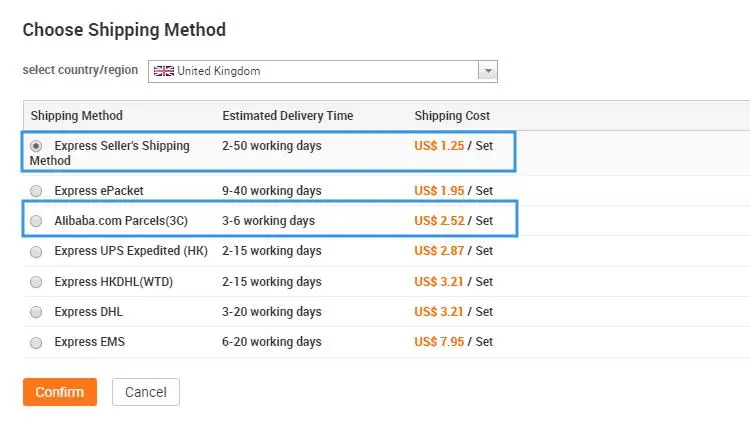750x427 pixels.
Task: Select Express HKDHL(WTD) radio button
Action: (37, 282)
